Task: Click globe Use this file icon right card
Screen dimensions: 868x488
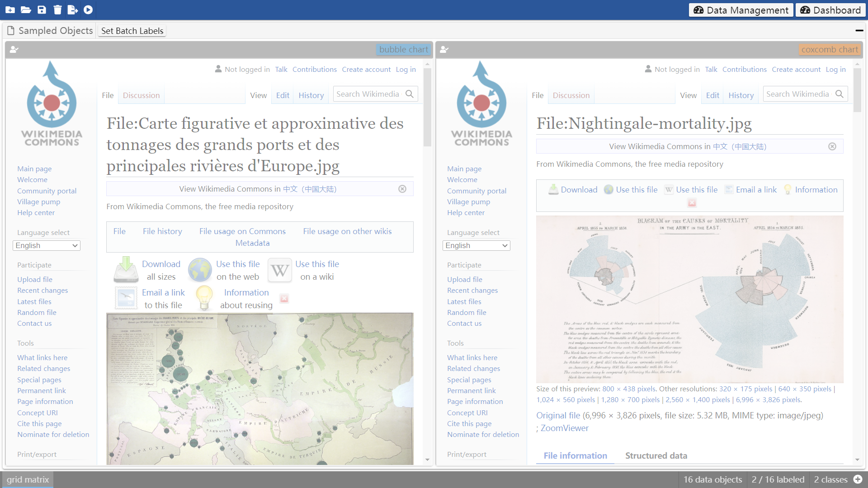Action: click(609, 190)
